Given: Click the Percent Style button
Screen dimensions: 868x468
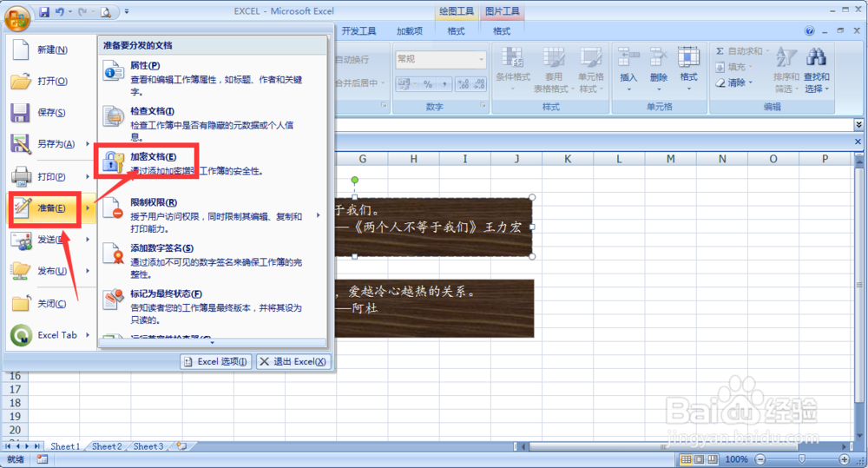Looking at the screenshot, I should click(428, 84).
